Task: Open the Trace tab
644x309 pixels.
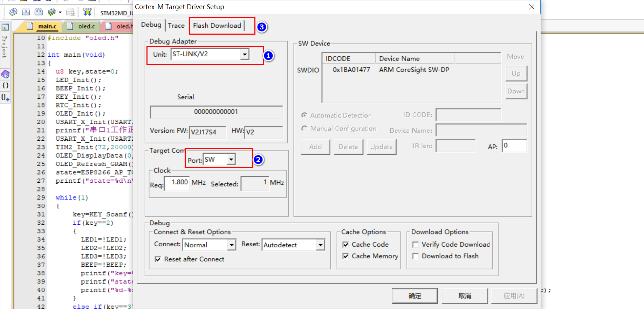Action: click(176, 26)
